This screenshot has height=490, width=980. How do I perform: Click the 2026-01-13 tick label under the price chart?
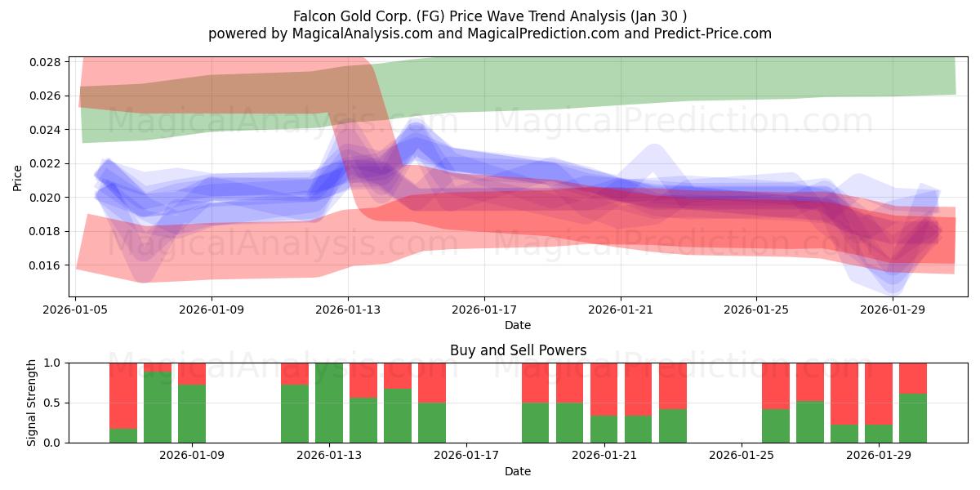349,310
